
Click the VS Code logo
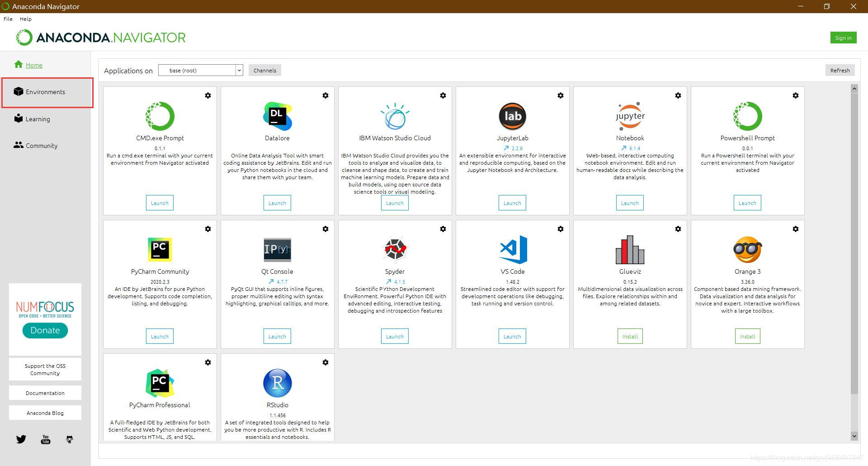pos(513,249)
